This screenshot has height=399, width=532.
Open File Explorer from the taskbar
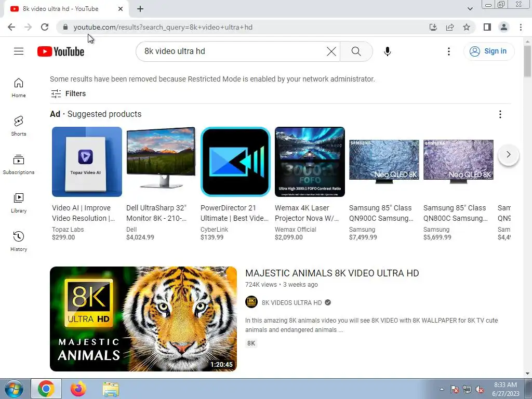pyautogui.click(x=111, y=389)
